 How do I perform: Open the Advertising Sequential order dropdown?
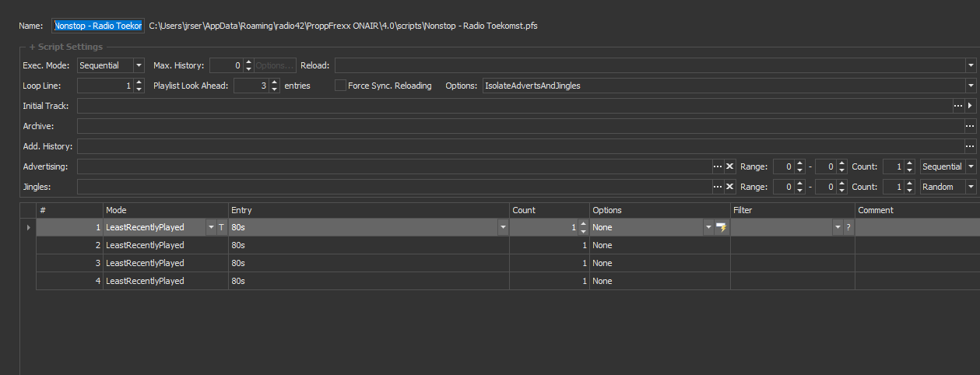971,166
